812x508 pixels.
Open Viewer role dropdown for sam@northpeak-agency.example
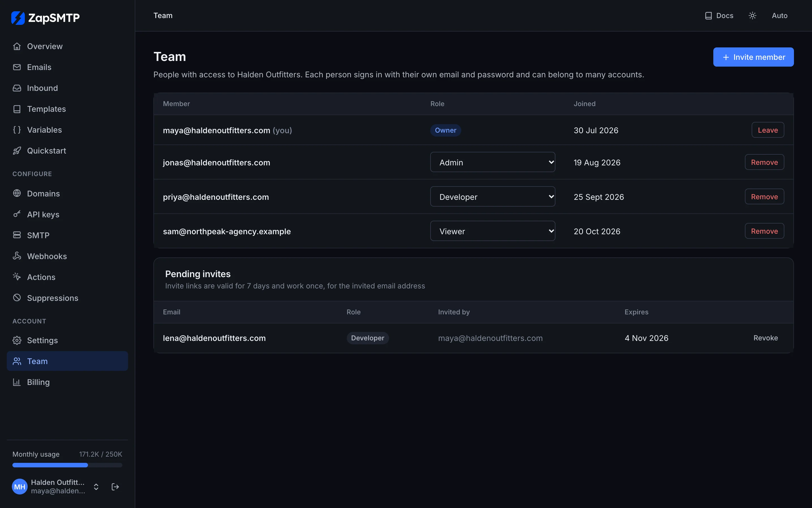(x=493, y=231)
